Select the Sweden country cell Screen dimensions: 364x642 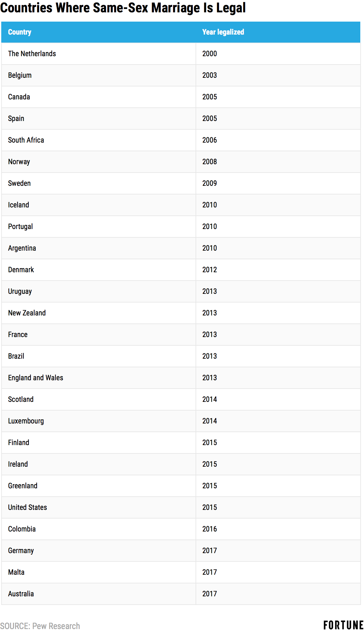(19, 183)
